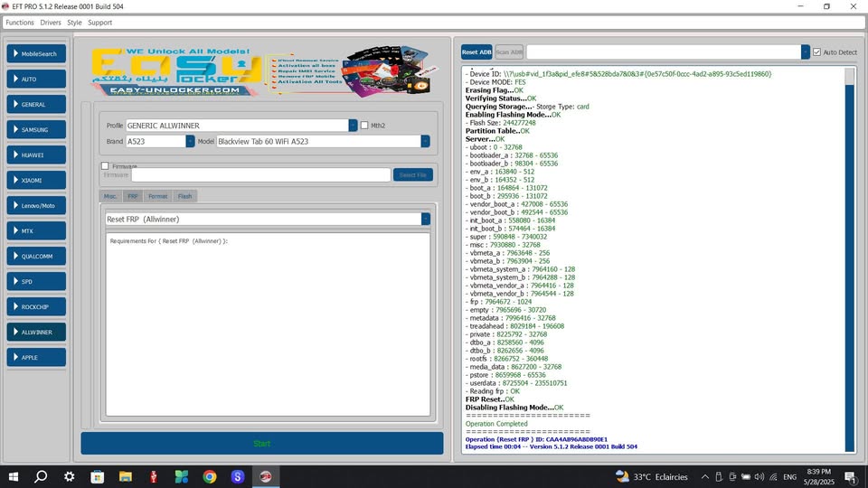868x488 pixels.
Task: Enable the Firmware checkbox
Action: pos(105,166)
